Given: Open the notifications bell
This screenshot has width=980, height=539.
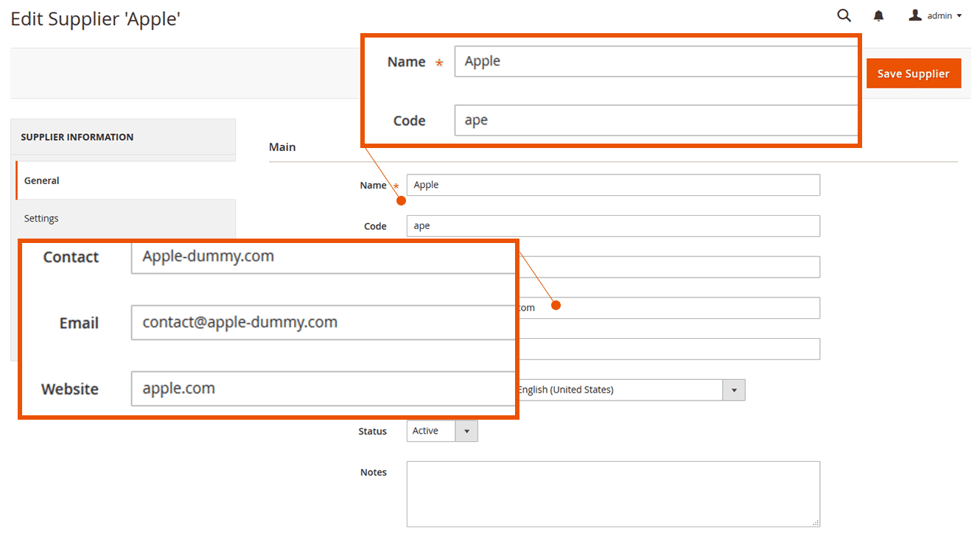Looking at the screenshot, I should click(x=878, y=16).
